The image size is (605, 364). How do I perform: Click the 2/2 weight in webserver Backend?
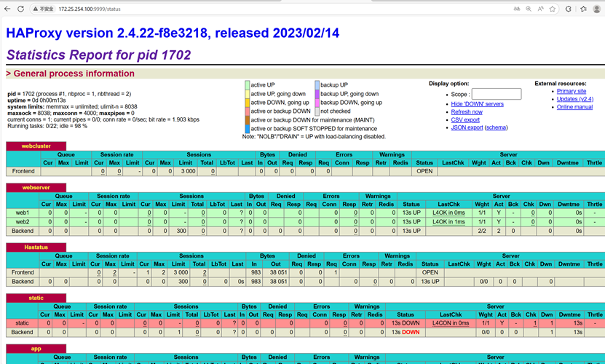(482, 231)
